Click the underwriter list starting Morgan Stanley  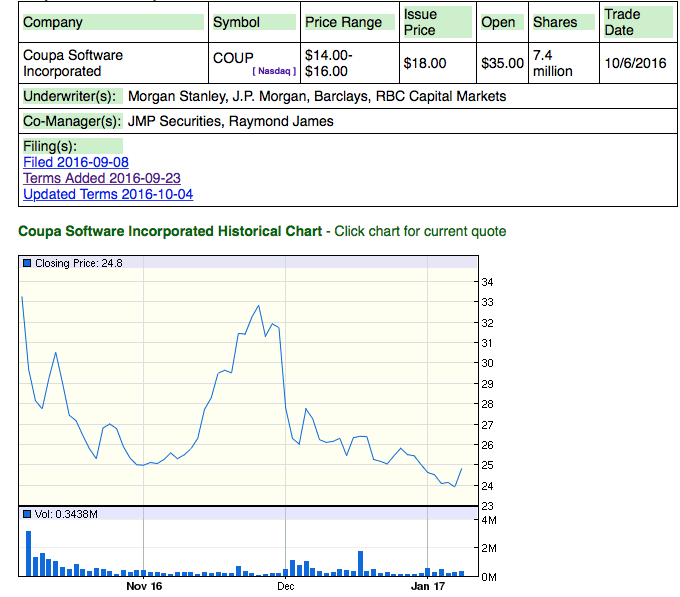pos(317,96)
